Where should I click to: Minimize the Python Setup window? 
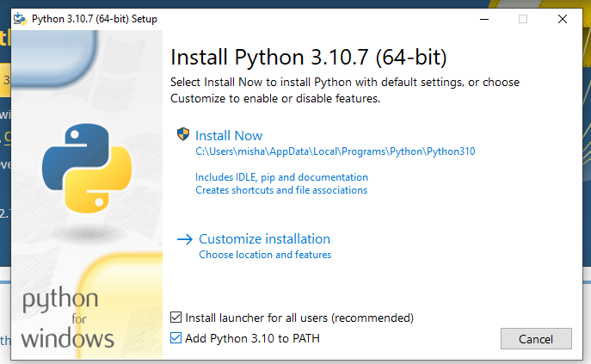coord(484,19)
